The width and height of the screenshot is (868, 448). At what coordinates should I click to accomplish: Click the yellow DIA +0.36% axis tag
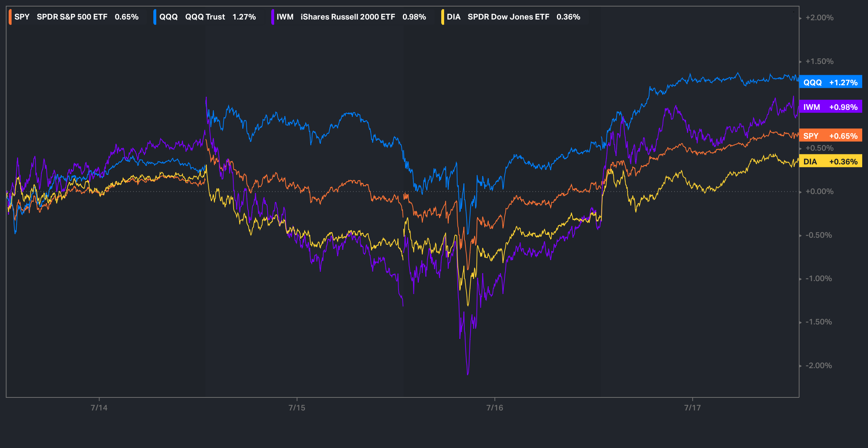830,161
